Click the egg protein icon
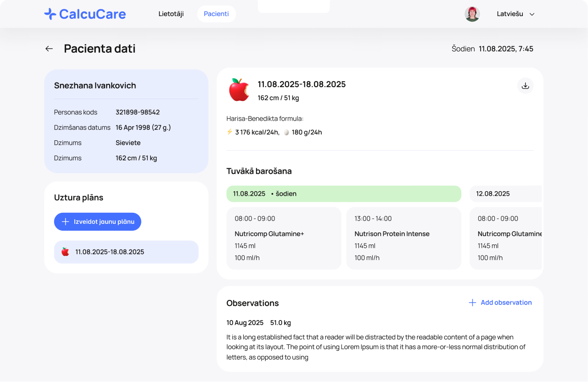 click(286, 132)
